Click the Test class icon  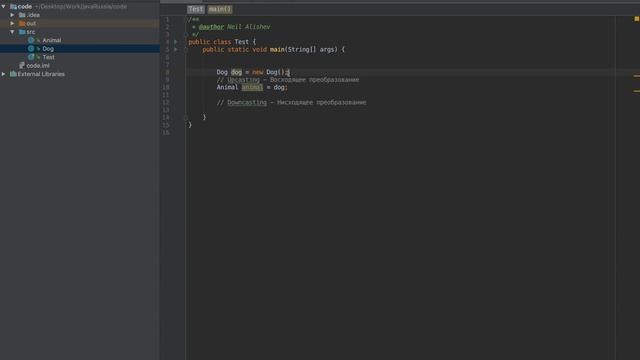coord(31,57)
